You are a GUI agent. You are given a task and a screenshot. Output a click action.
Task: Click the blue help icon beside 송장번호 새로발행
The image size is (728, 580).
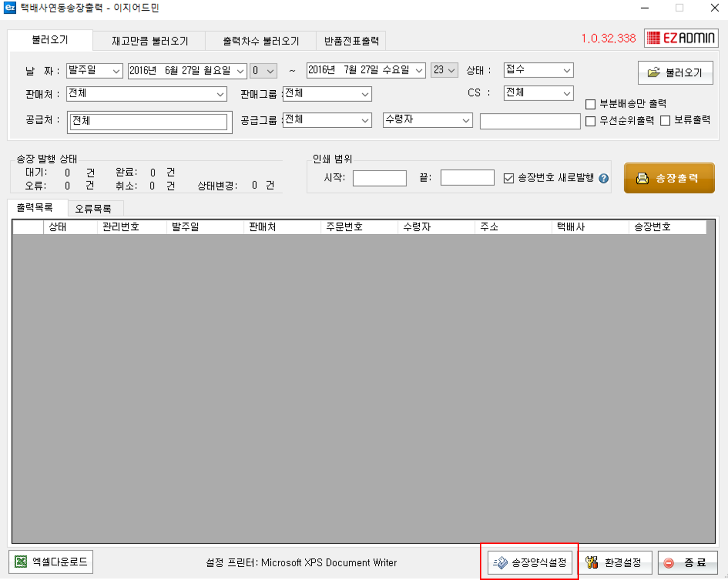pyautogui.click(x=604, y=179)
